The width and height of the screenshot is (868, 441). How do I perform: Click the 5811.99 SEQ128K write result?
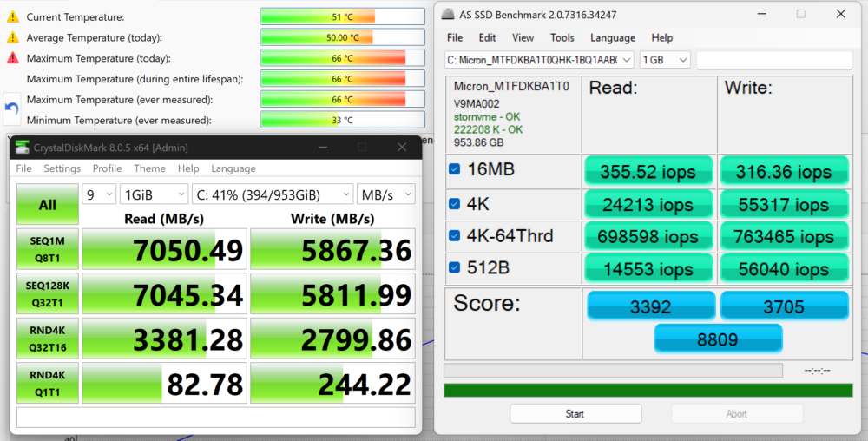click(x=332, y=293)
